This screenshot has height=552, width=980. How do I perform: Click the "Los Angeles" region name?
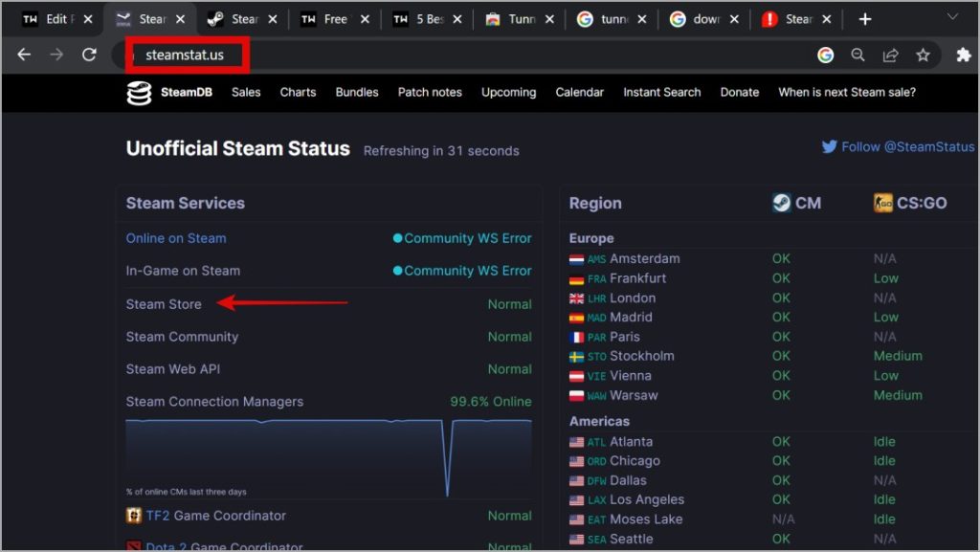[x=647, y=499]
